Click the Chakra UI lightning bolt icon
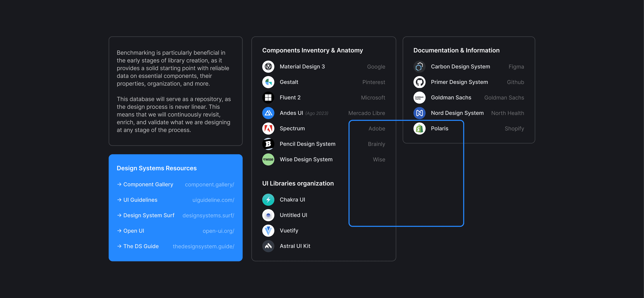The image size is (644, 298). click(268, 200)
